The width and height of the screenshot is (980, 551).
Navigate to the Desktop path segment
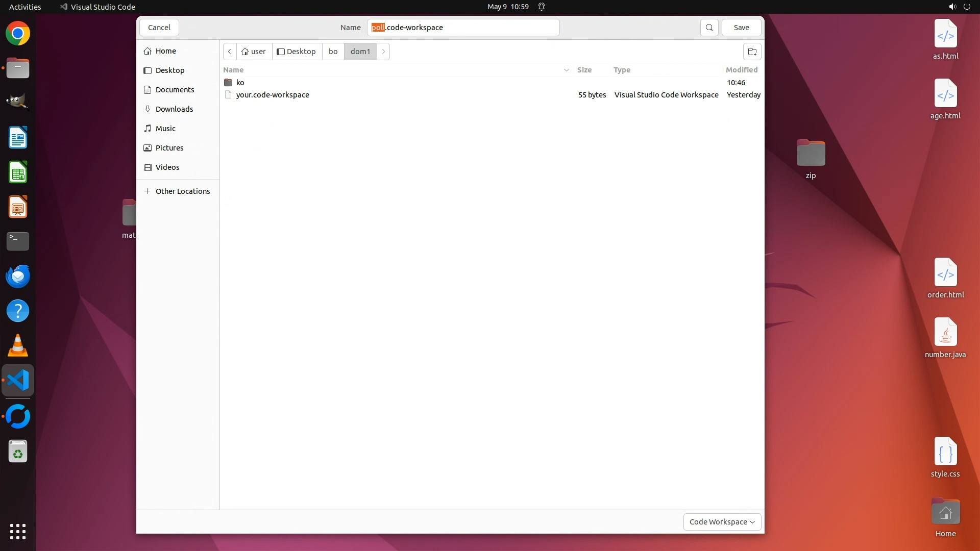[297, 52]
